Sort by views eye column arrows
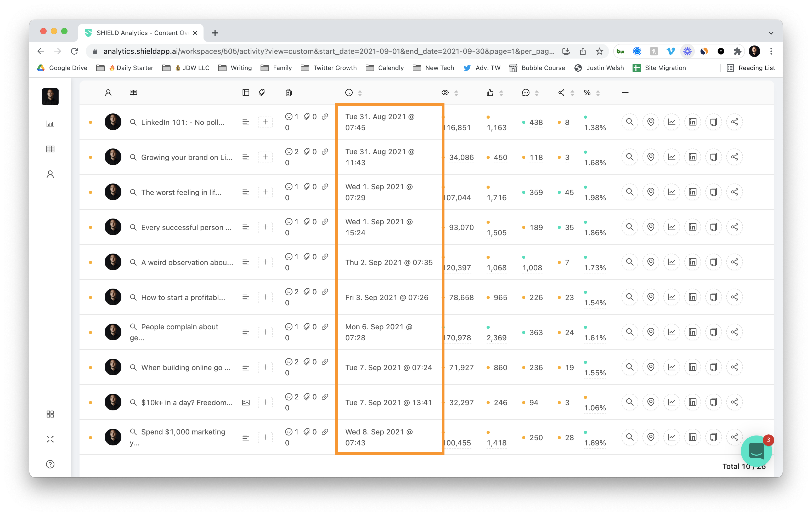 pos(456,93)
